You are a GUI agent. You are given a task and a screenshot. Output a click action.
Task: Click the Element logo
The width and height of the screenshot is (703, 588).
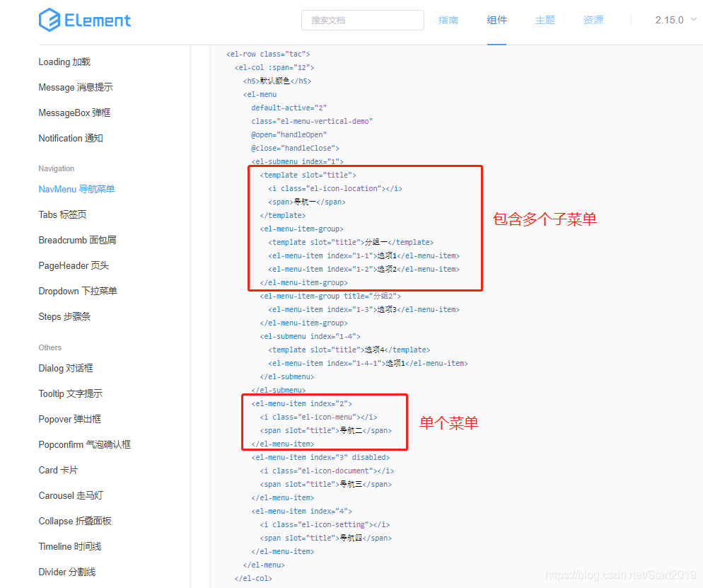[x=85, y=20]
